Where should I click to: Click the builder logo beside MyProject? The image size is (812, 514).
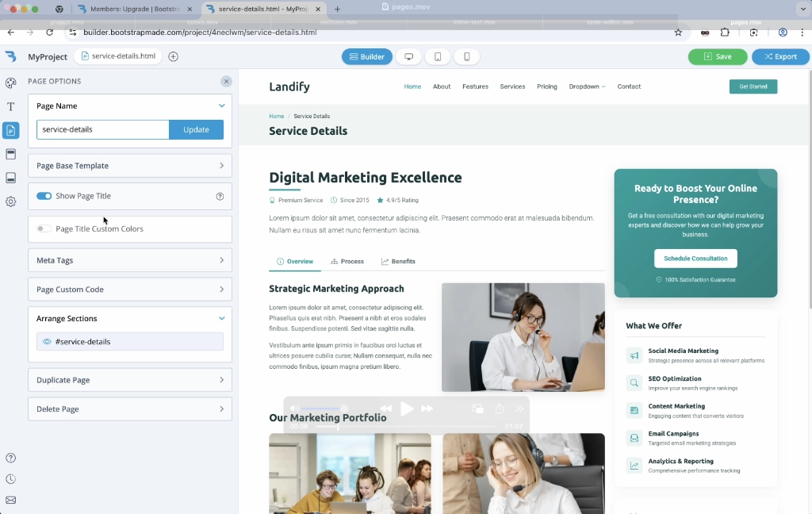click(x=11, y=56)
